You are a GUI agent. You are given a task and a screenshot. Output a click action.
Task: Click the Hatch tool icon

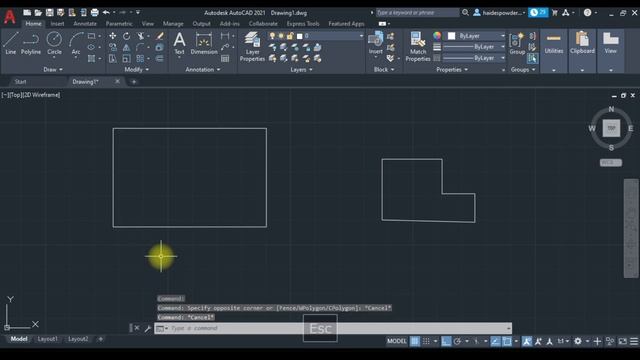click(x=91, y=58)
